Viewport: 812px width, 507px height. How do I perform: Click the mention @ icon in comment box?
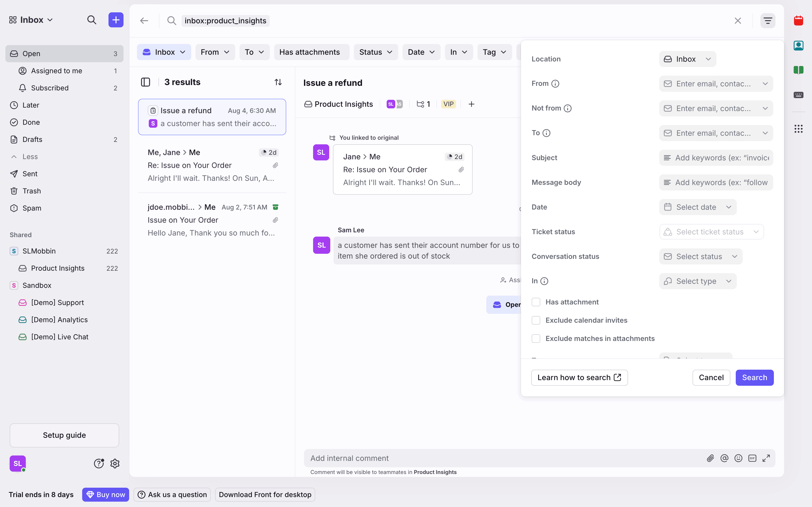724,458
